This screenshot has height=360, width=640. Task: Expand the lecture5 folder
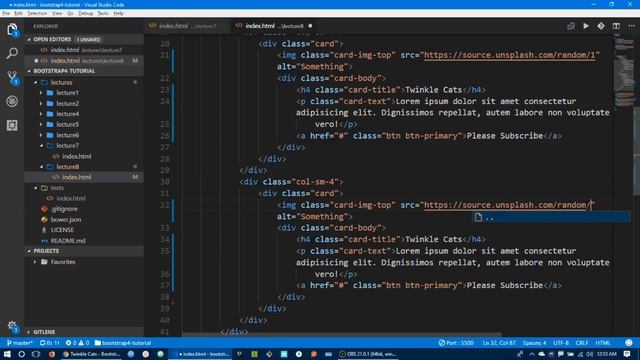pos(41,124)
